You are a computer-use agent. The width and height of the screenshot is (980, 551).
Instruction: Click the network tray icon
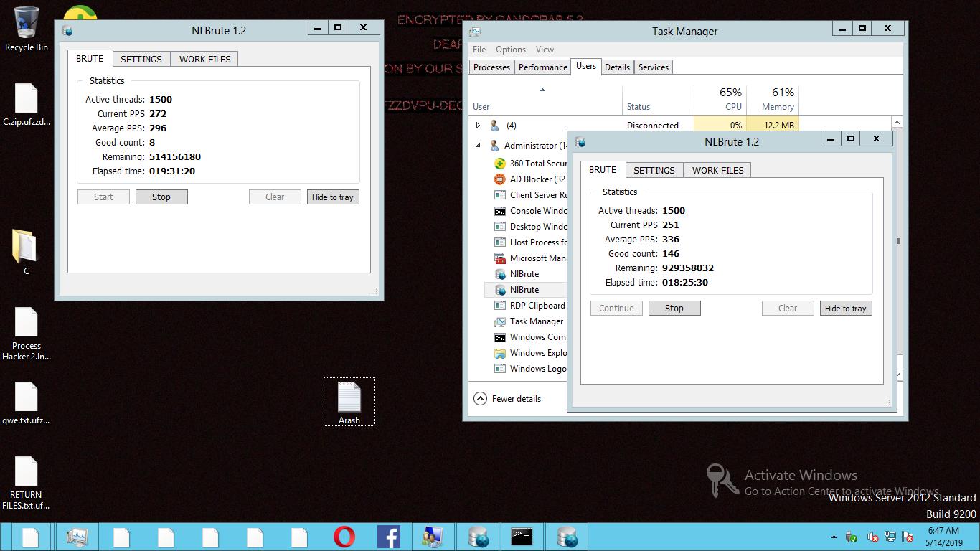pos(890,537)
